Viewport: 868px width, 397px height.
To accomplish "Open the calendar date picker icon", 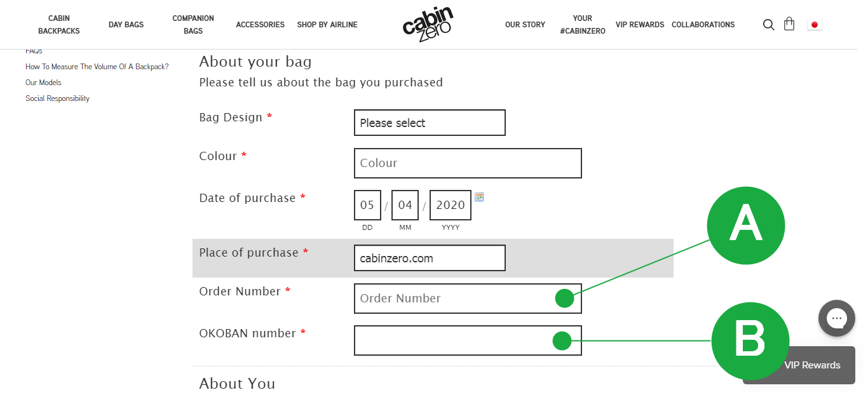I will tap(479, 197).
